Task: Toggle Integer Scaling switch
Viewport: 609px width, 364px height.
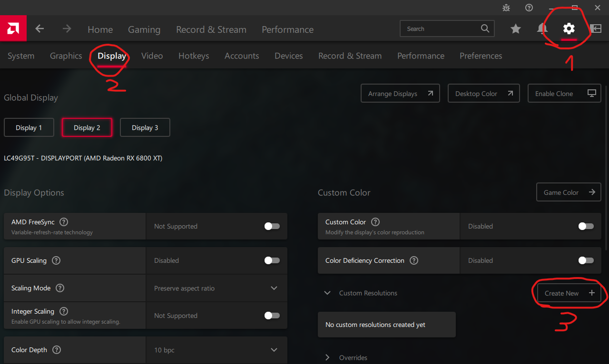Action: [x=272, y=316]
